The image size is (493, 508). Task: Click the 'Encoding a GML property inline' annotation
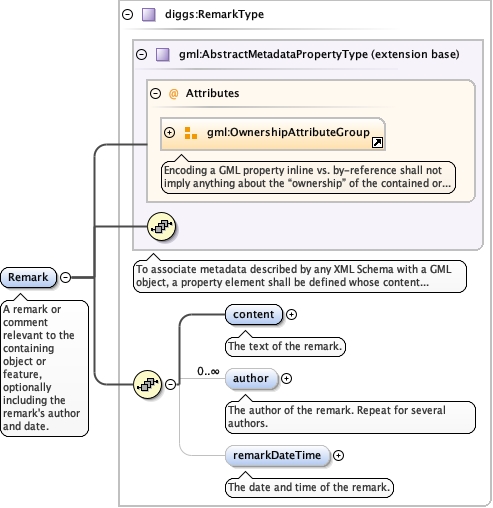click(308, 177)
